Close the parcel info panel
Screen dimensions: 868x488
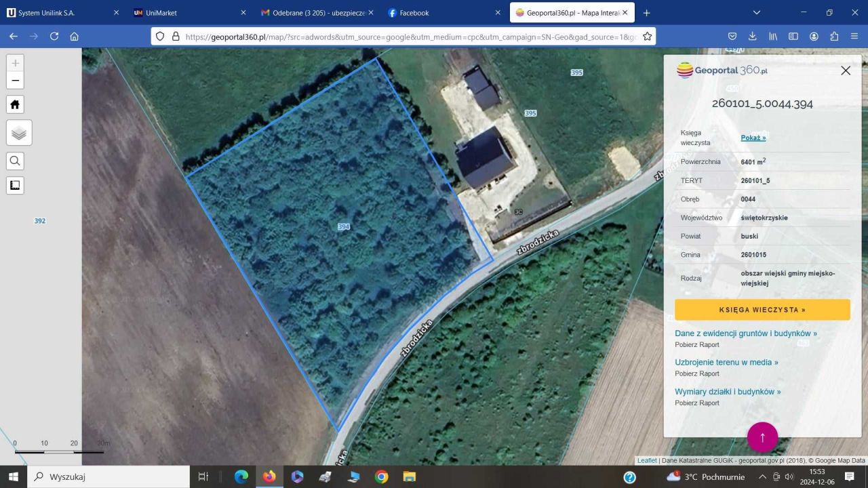845,70
